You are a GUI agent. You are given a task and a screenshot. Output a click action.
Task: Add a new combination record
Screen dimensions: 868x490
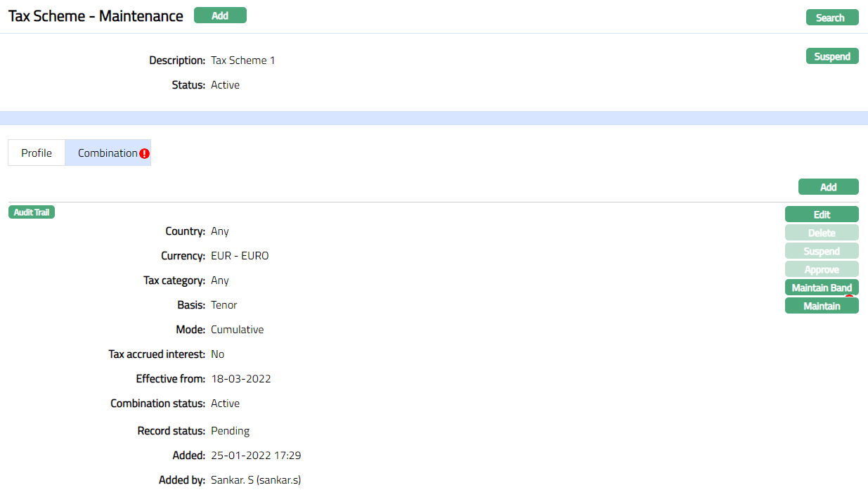(828, 187)
